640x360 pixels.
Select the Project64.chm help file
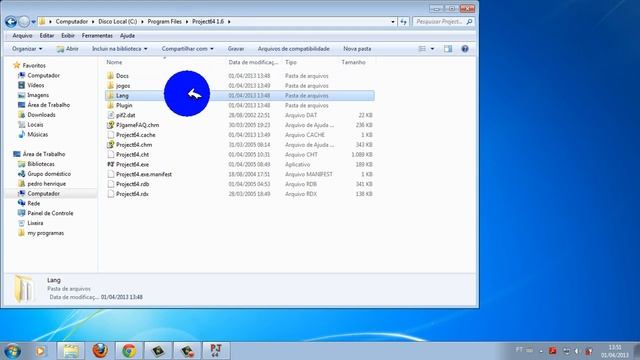(x=133, y=145)
